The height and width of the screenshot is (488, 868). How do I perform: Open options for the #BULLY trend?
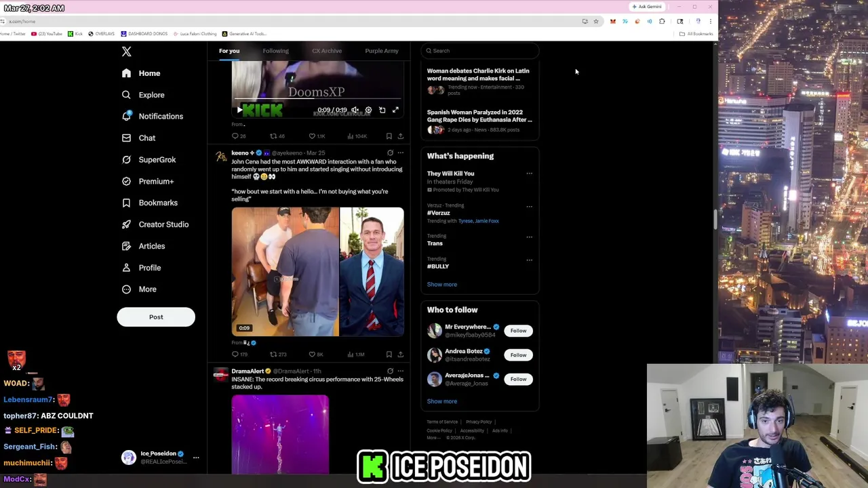pyautogui.click(x=530, y=260)
